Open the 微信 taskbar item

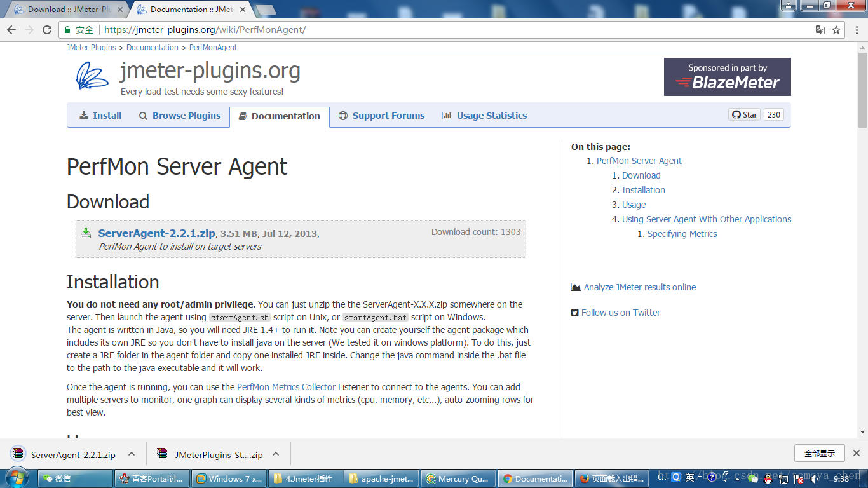(75, 478)
